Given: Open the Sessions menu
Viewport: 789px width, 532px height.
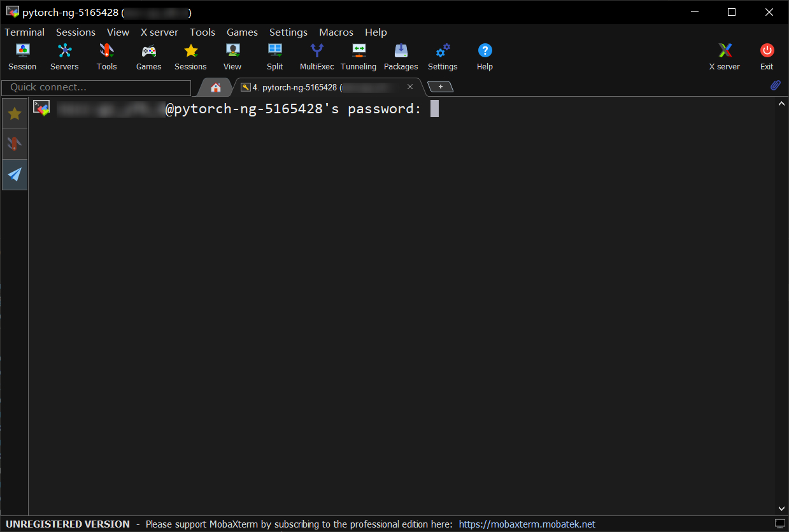Looking at the screenshot, I should (x=76, y=32).
